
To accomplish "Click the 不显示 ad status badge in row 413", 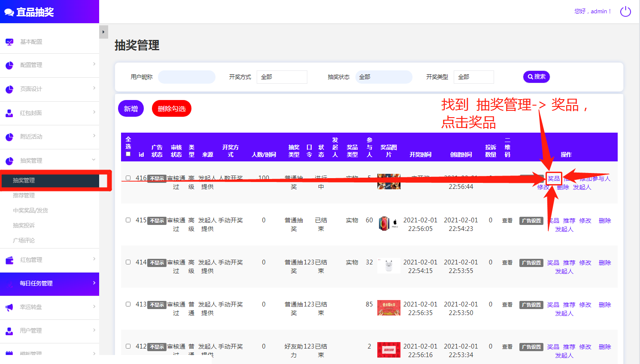I will 157,305.
